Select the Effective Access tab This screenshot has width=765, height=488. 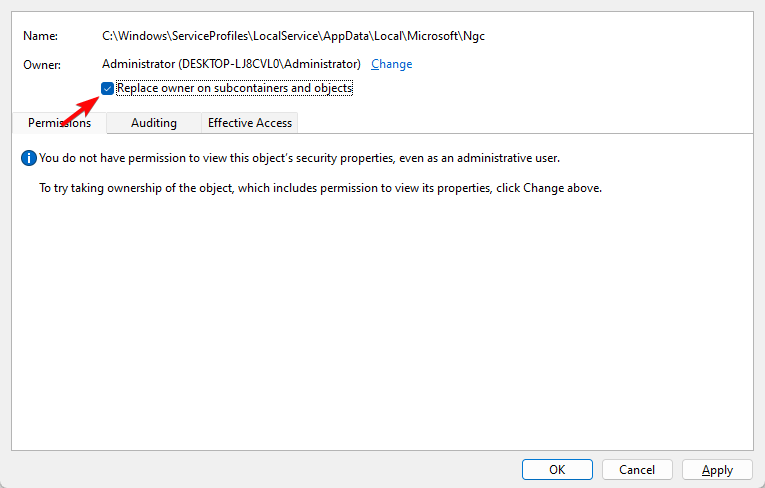coord(250,123)
